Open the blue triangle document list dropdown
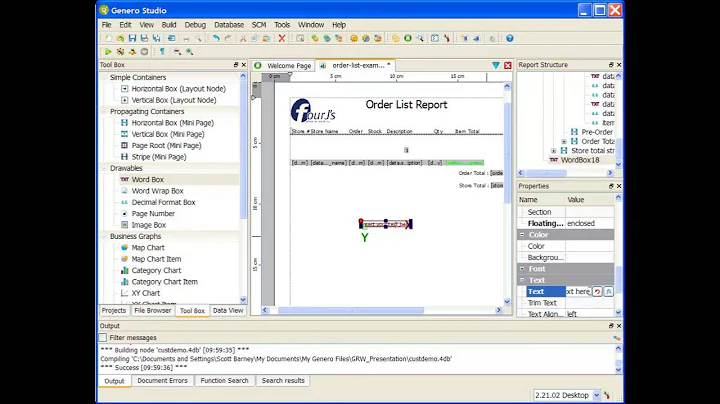720x404 pixels. (x=496, y=66)
